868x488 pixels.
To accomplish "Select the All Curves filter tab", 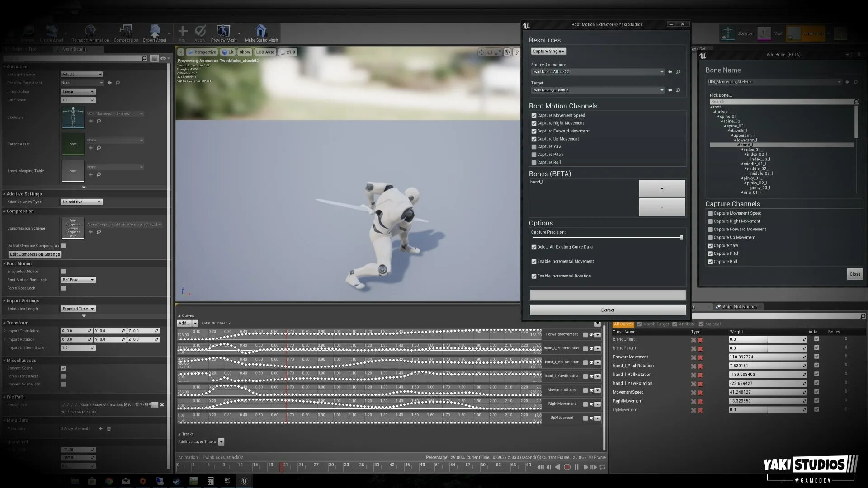I will (x=623, y=324).
